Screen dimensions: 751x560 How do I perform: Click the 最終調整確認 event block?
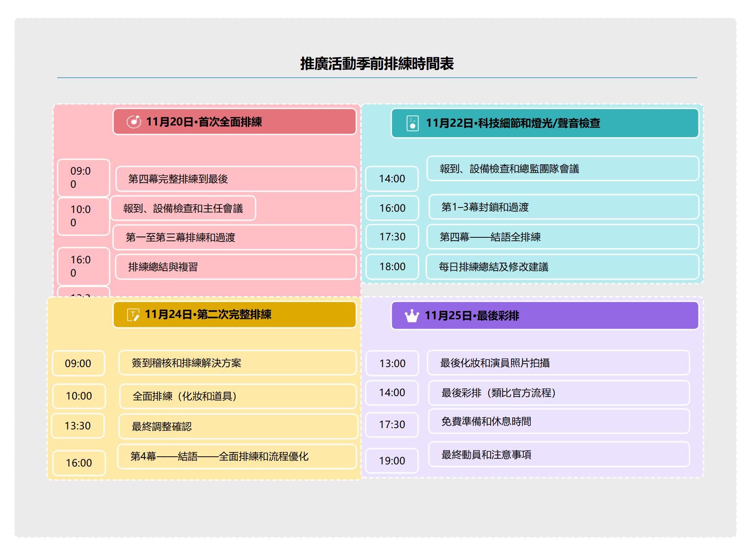pyautogui.click(x=237, y=426)
